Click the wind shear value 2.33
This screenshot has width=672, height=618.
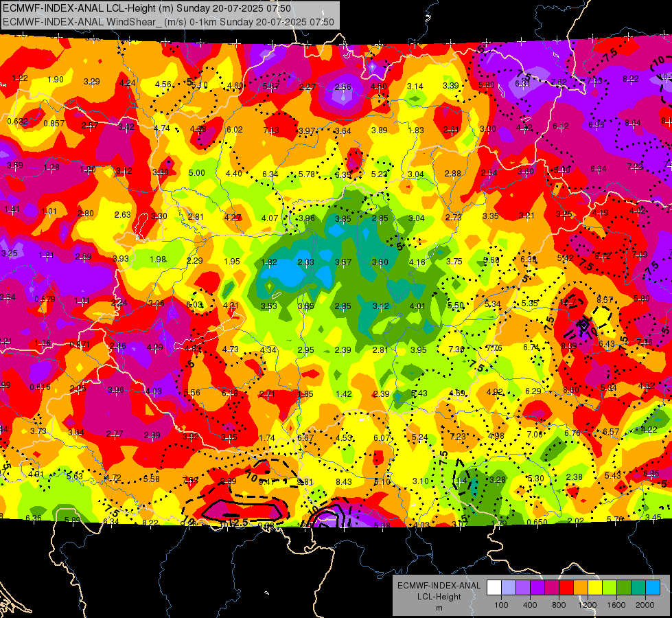(306, 262)
